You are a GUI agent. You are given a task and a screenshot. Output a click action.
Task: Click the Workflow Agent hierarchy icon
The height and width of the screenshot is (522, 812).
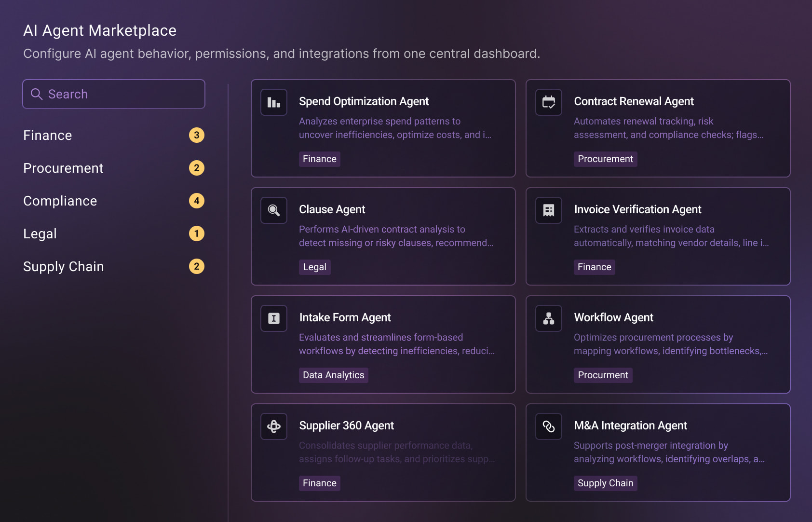[549, 318]
